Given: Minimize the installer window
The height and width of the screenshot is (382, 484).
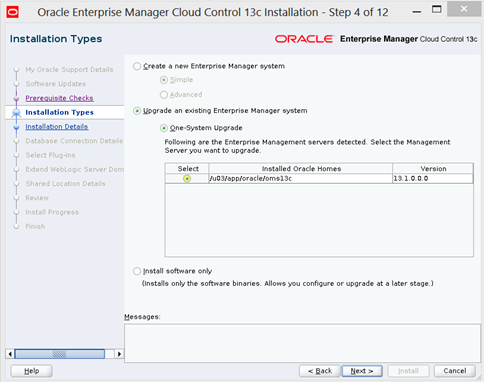Looking at the screenshot, I should click(x=416, y=11).
